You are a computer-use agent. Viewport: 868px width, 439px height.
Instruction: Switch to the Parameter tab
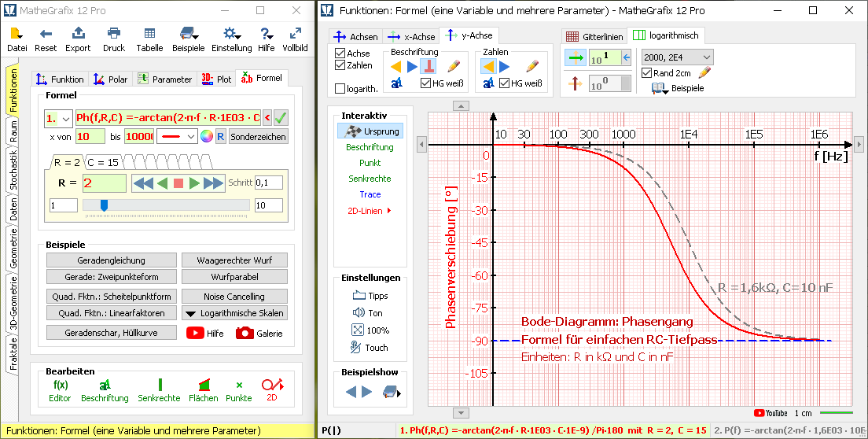click(165, 79)
